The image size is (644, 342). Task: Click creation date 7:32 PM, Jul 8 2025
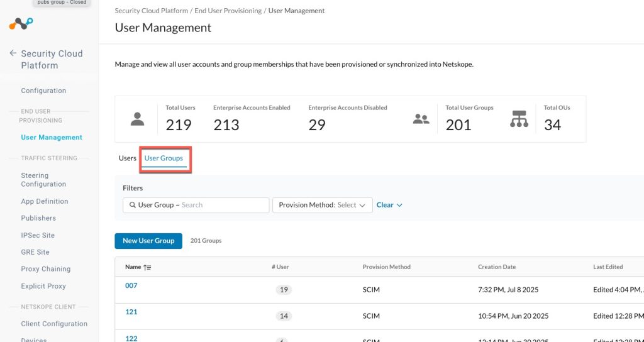coord(508,290)
